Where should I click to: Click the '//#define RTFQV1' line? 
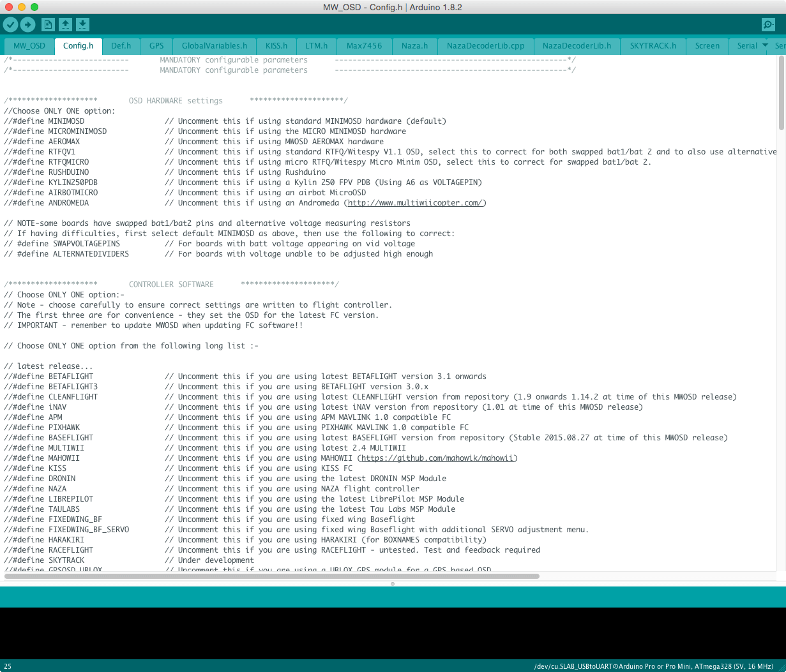391,152
